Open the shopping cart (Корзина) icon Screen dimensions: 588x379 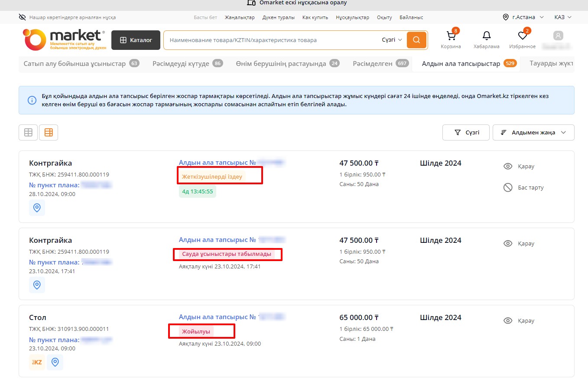click(x=451, y=36)
